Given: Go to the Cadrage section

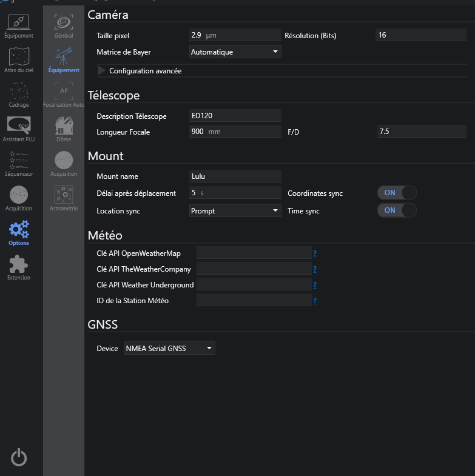Looking at the screenshot, I should click(19, 94).
